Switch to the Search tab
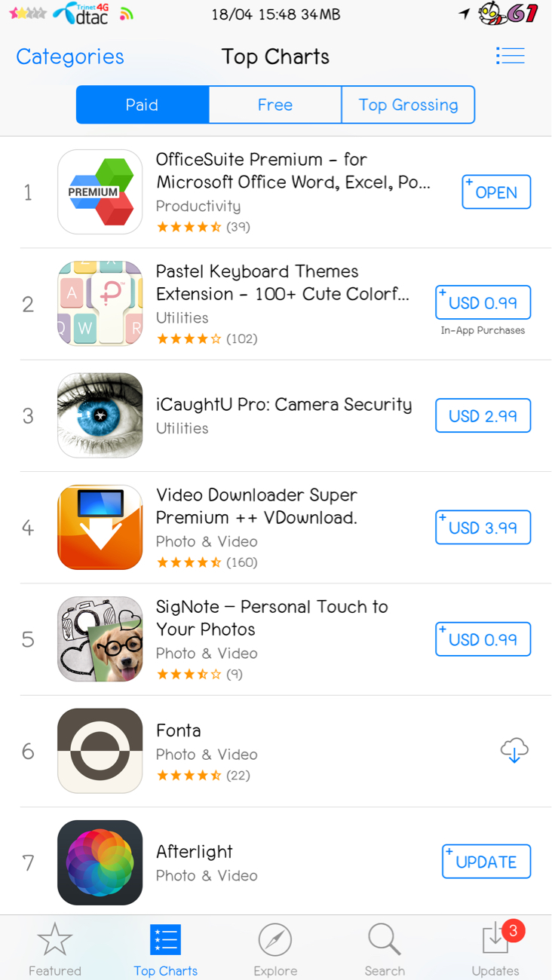This screenshot has height=980, width=552. 385,948
